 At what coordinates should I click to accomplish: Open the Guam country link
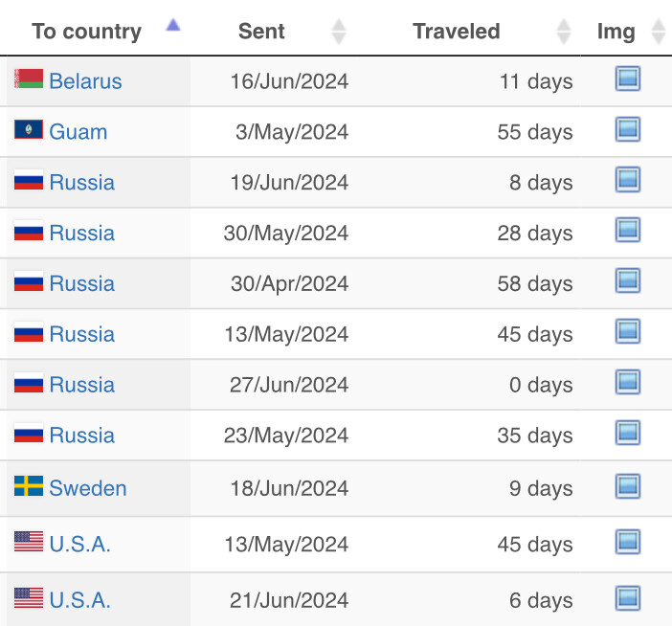click(x=78, y=132)
